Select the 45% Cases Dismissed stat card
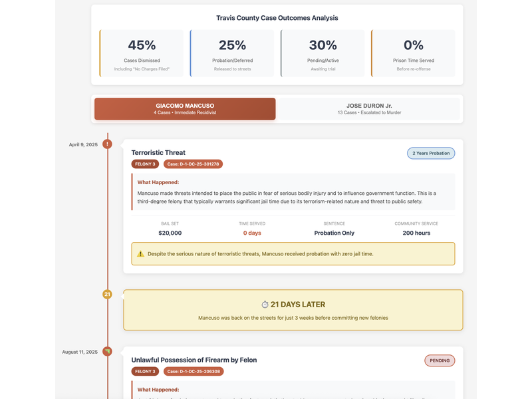This screenshot has height=399, width=532. 142,52
